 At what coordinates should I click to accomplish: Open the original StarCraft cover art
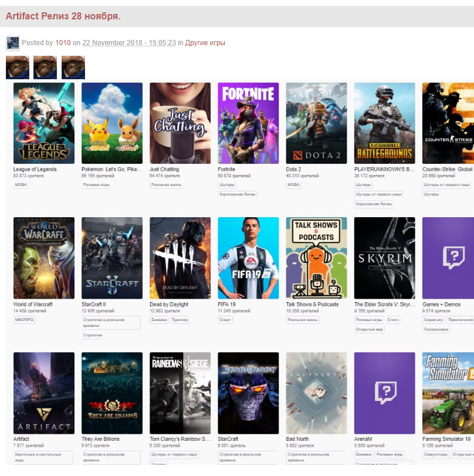coord(248,393)
